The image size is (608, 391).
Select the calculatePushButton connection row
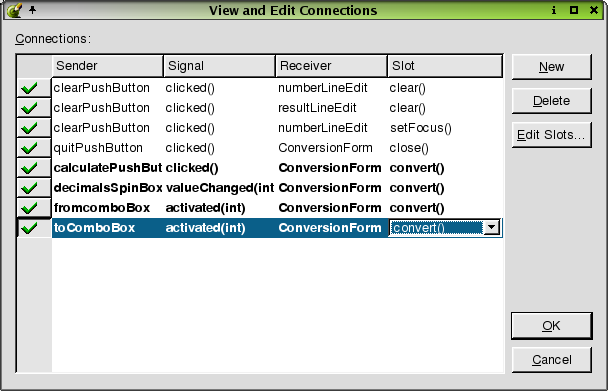click(277, 168)
